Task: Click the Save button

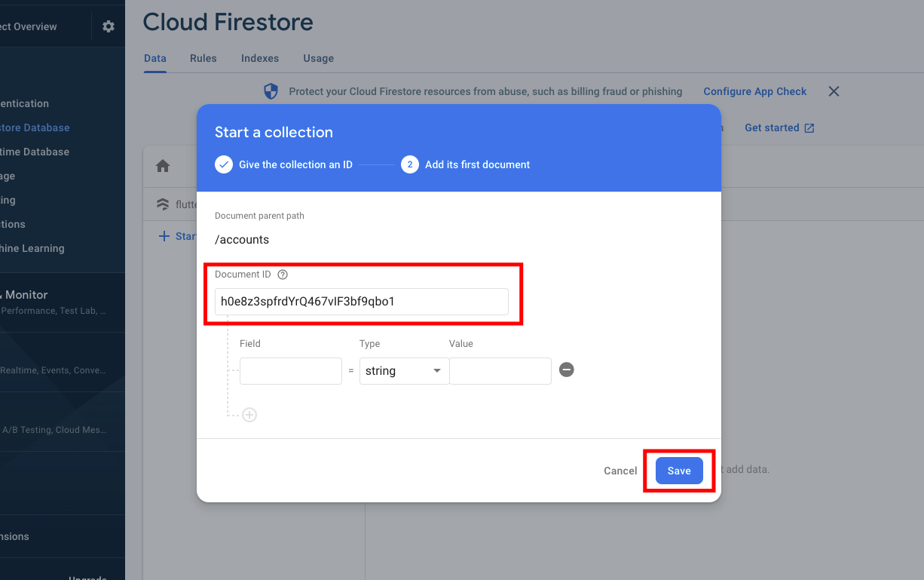Action: (679, 471)
